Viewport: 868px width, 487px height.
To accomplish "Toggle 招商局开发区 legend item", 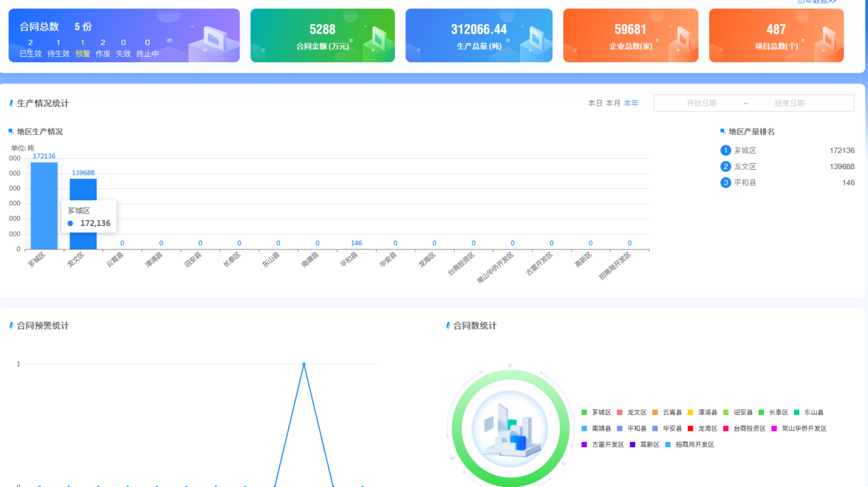I will pos(690,445).
